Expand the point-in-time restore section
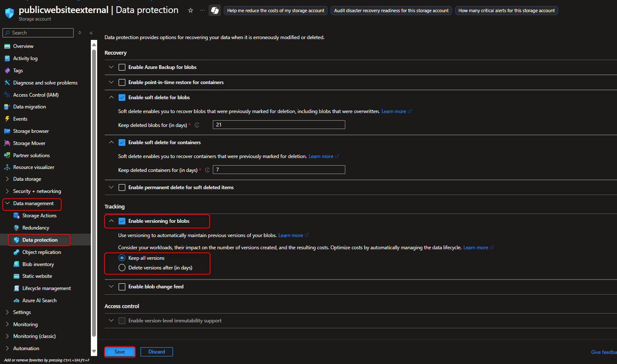617x364 pixels. point(111,82)
